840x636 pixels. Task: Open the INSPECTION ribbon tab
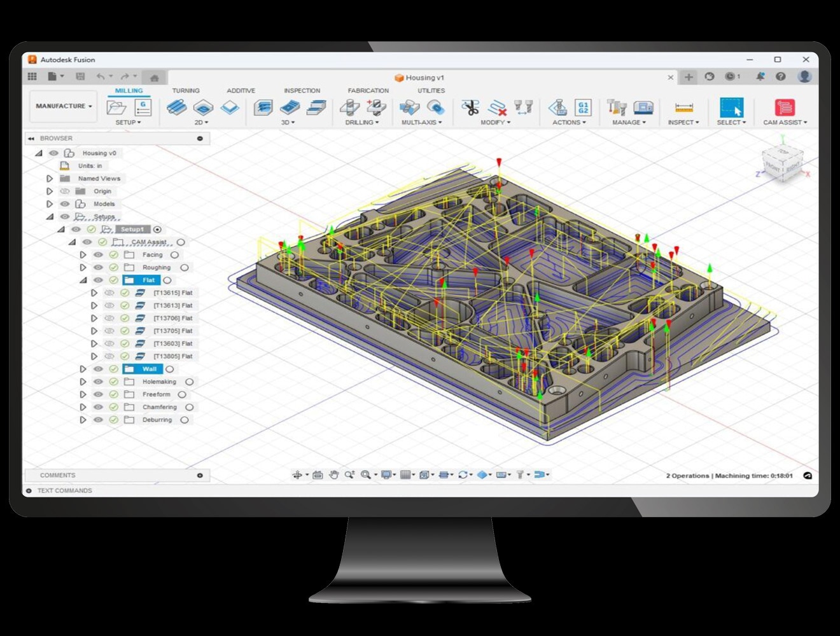point(302,90)
